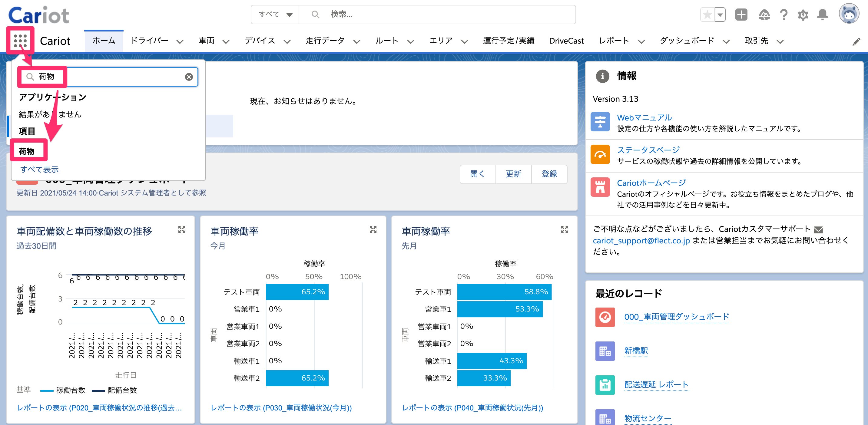This screenshot has height=425, width=868.
Task: Open the user profile avatar
Action: (849, 14)
